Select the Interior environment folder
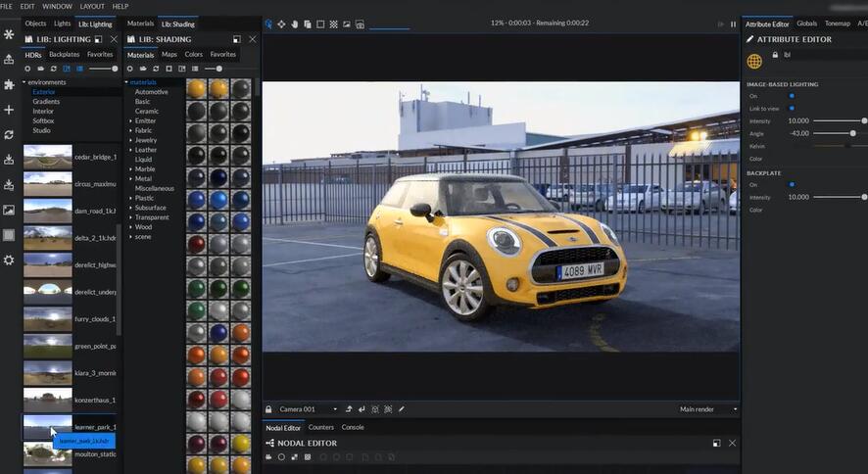The image size is (868, 474). [x=43, y=112]
